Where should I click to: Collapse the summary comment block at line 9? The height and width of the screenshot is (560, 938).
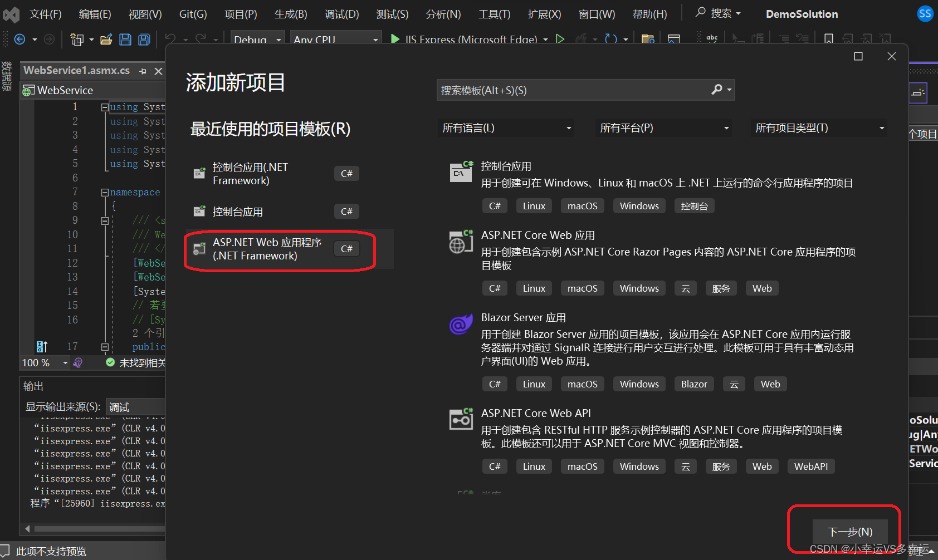(x=105, y=221)
